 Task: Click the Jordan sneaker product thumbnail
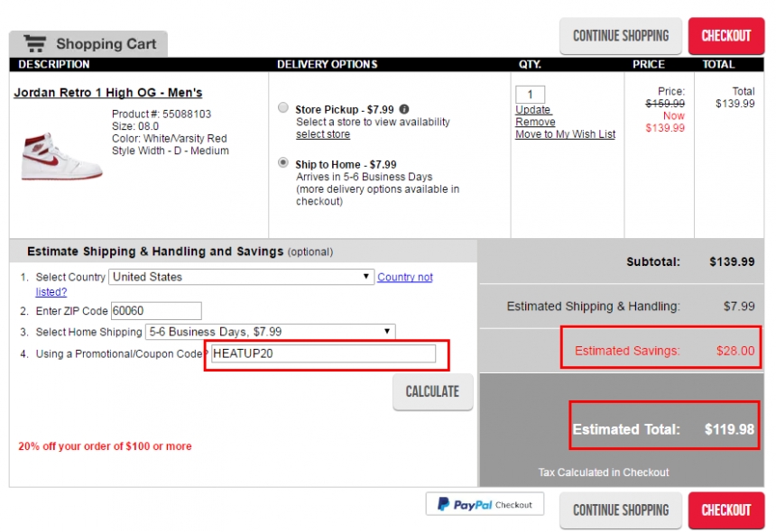click(x=61, y=156)
